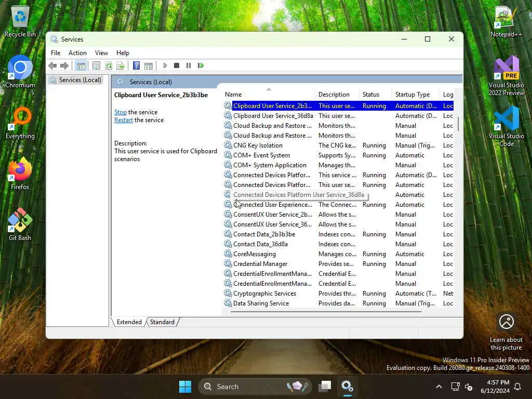
Task: Open Everything search desktop icon
Action: (x=20, y=123)
